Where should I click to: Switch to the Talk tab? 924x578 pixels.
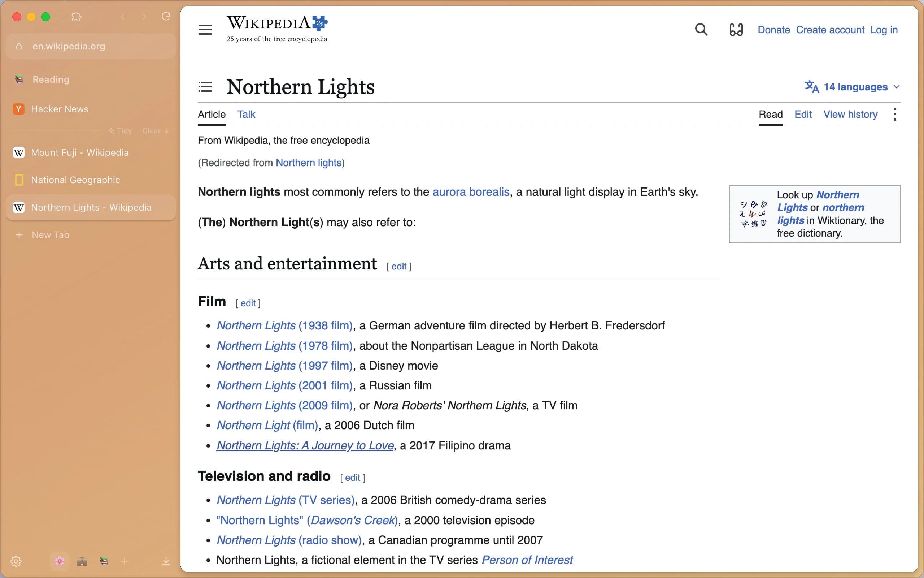point(246,114)
